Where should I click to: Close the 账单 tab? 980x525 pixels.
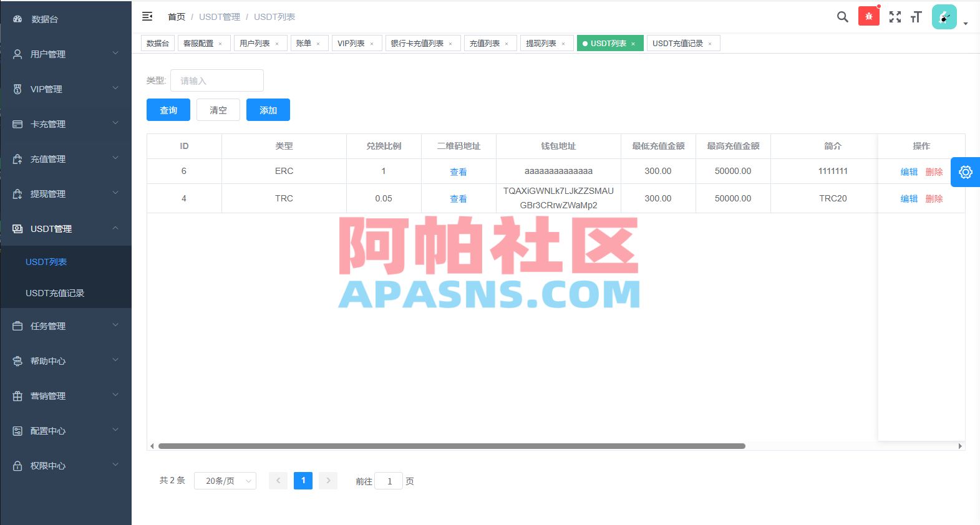tap(318, 44)
